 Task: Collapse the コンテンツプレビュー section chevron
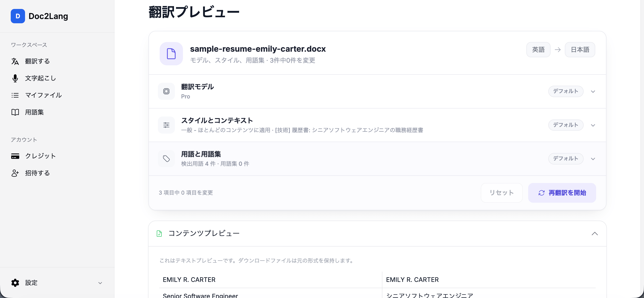click(595, 234)
